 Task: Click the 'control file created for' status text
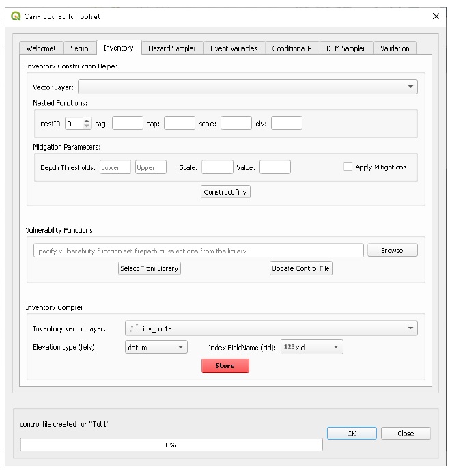(64, 424)
